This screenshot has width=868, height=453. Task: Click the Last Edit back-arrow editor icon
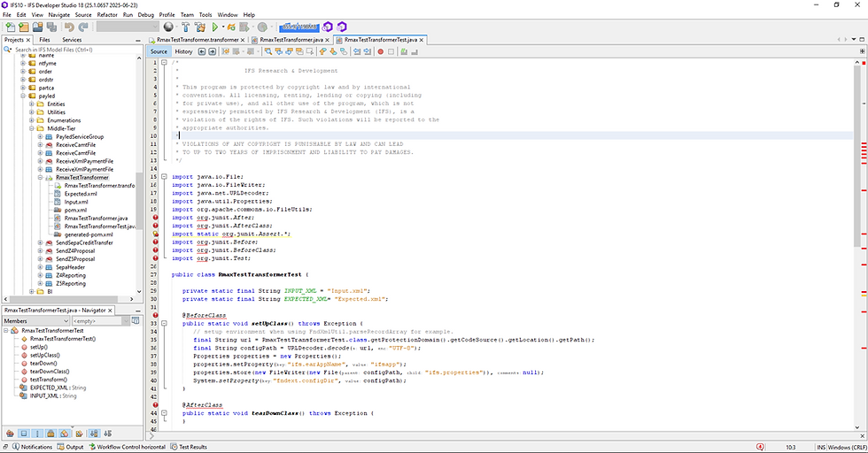click(202, 51)
